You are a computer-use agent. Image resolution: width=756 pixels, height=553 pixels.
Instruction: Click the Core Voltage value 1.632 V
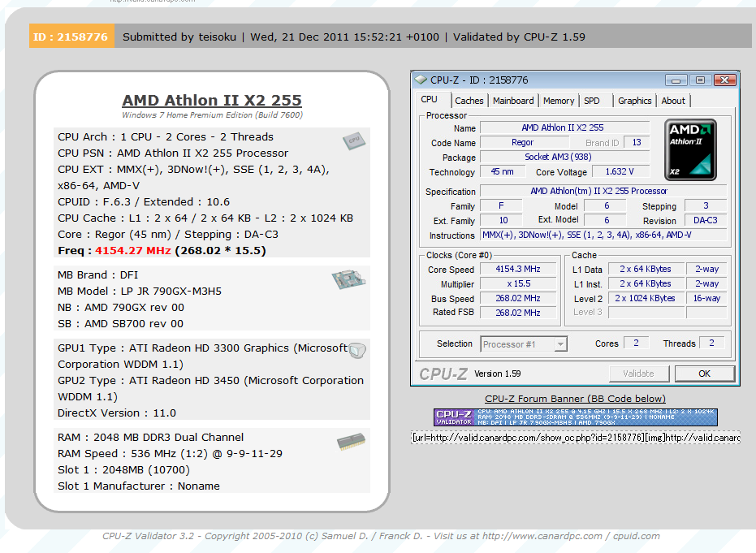[620, 172]
